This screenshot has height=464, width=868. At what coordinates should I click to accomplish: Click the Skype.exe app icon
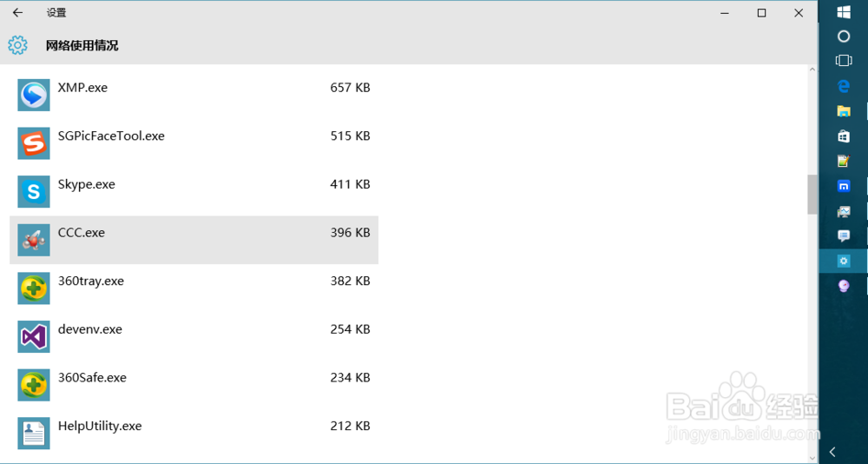tap(34, 192)
